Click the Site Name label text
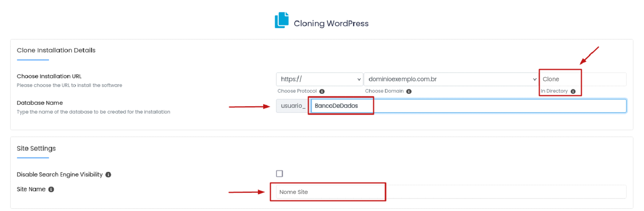The image size is (644, 211). point(31,189)
